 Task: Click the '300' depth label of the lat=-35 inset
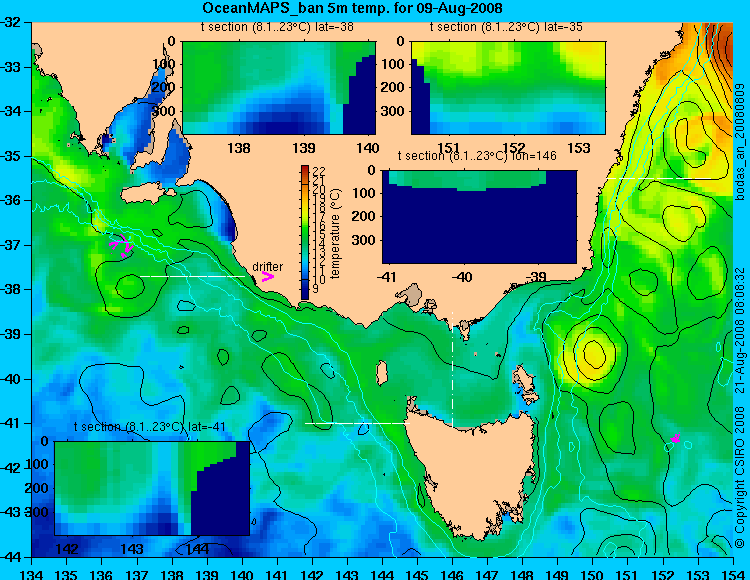click(x=395, y=111)
